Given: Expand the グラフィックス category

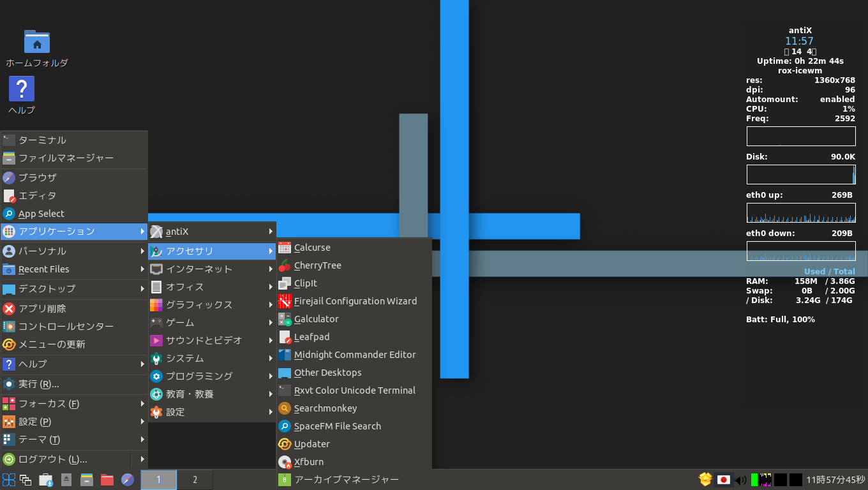Looking at the screenshot, I should (x=212, y=305).
